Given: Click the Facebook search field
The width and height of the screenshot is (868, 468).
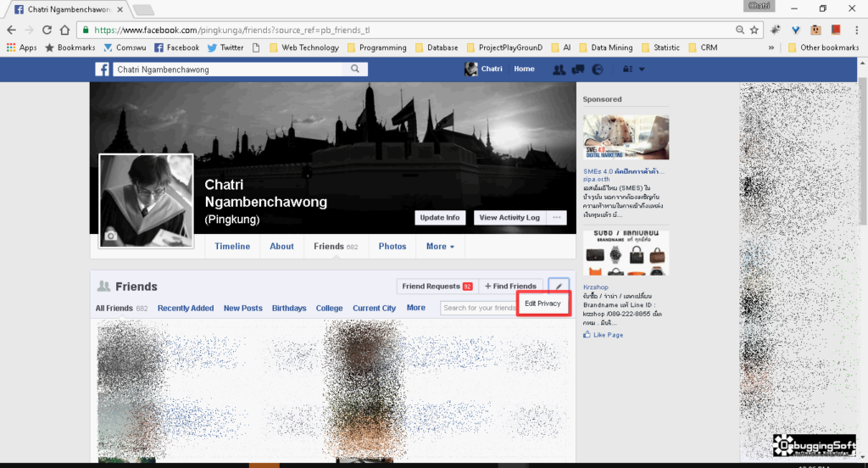Looking at the screenshot, I should [x=228, y=70].
